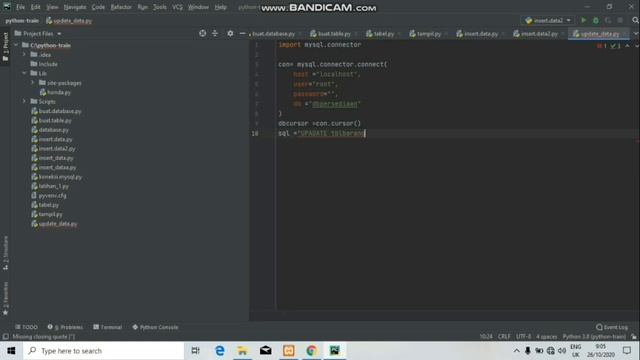Open XAMPP icon on taskbar
The image size is (640, 360).
(x=289, y=351)
